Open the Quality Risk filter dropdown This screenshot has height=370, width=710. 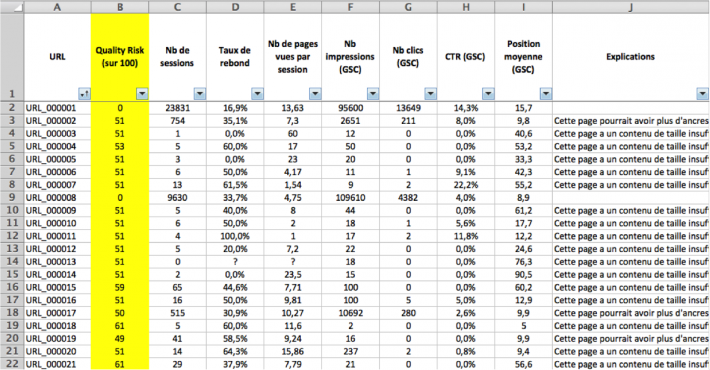142,94
